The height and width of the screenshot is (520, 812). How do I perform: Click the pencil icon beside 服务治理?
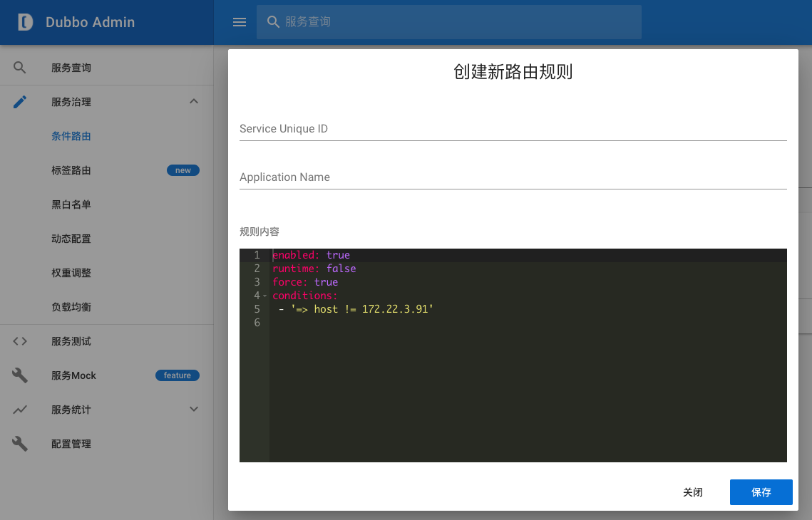pos(20,102)
